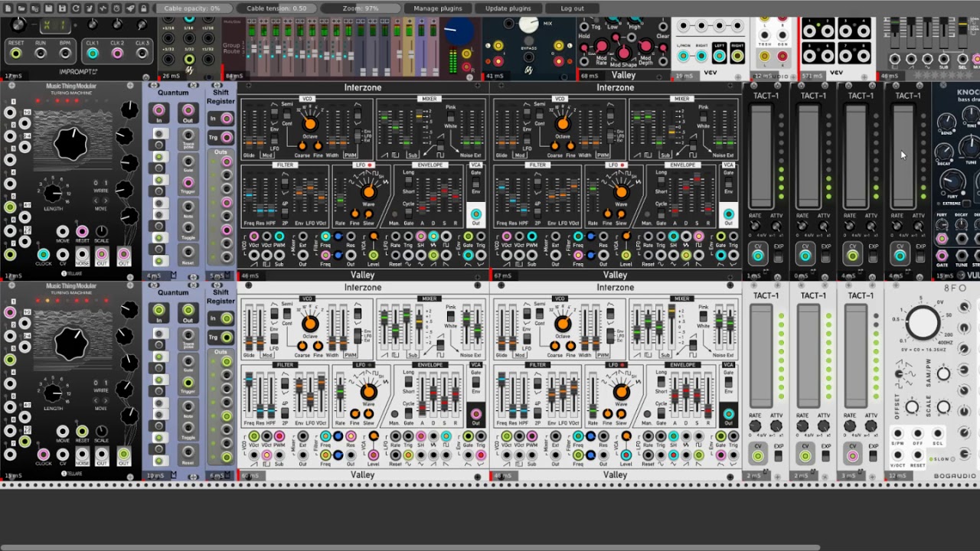Click the LENGTH knob on upper Turing Machine
Screen dimensions: 980x551
point(53,194)
